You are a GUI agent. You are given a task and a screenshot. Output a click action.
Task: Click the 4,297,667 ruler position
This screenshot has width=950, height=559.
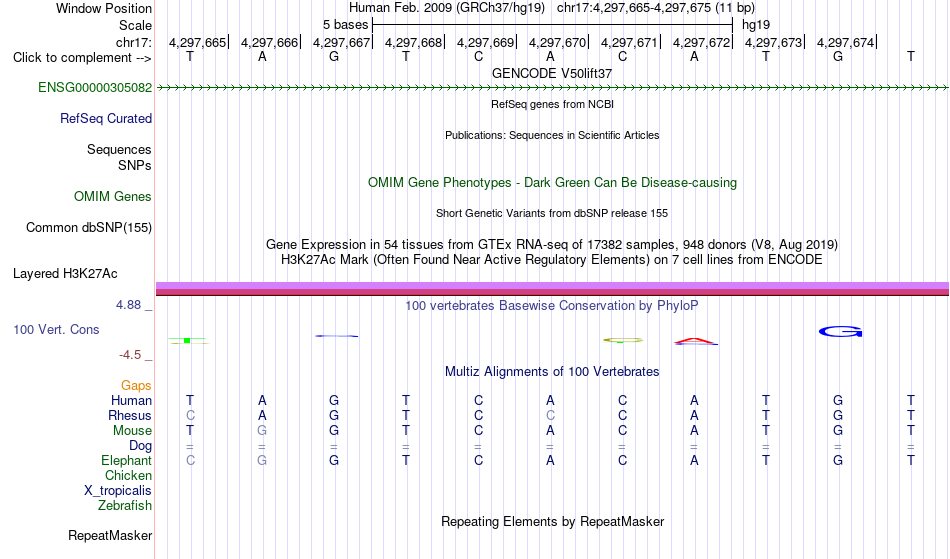(341, 42)
